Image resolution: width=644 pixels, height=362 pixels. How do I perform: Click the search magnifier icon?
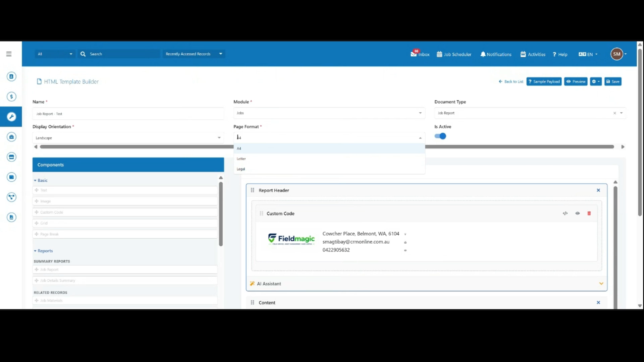(x=83, y=54)
